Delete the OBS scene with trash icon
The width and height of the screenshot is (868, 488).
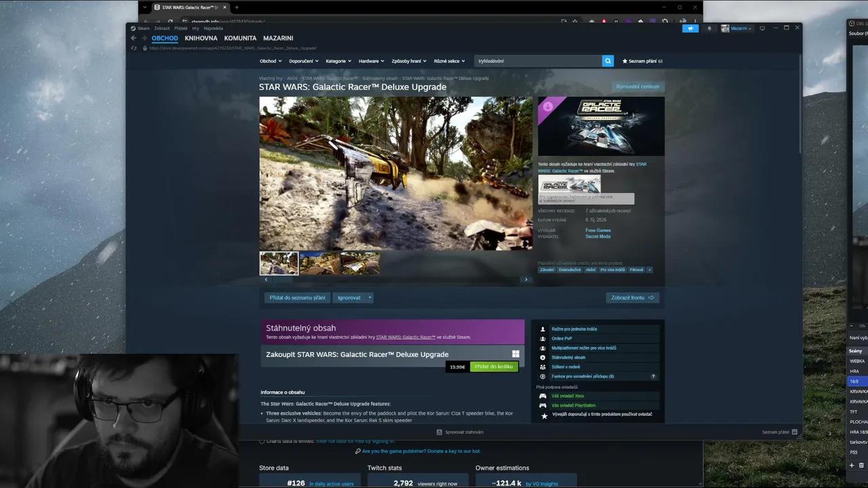point(862,466)
